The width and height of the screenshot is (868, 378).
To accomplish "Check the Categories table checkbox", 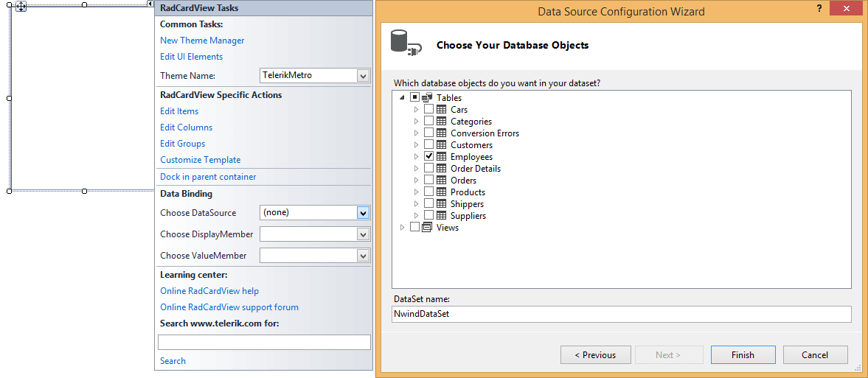I will pos(429,121).
